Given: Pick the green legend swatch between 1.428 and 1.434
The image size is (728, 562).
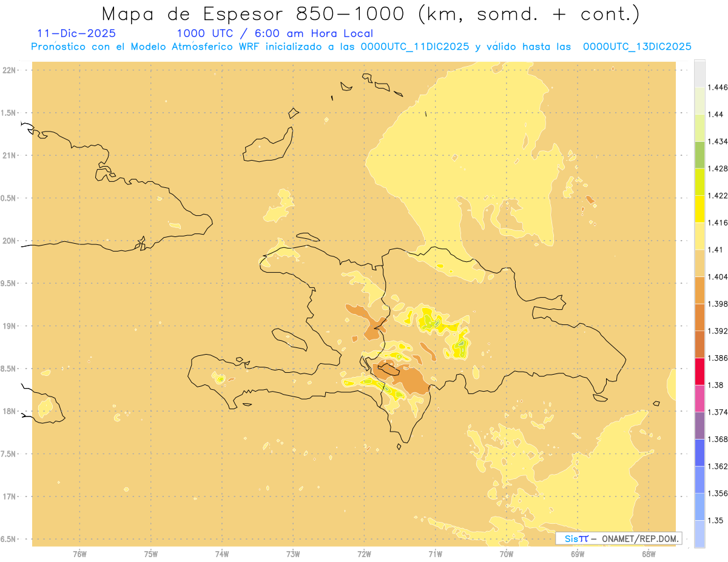Looking at the screenshot, I should tap(699, 155).
